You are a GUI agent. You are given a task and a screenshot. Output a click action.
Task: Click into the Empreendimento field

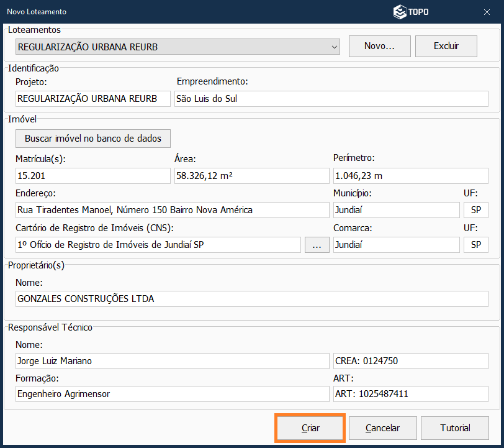tap(331, 99)
